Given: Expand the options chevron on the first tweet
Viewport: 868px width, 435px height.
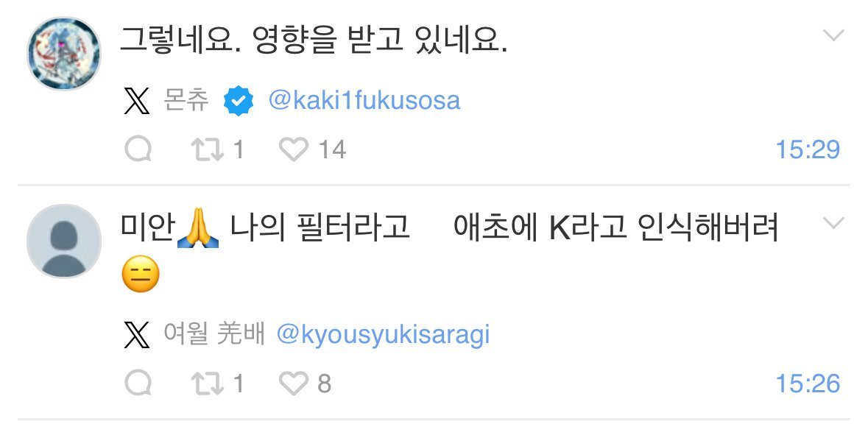Looking at the screenshot, I should tap(833, 35).
